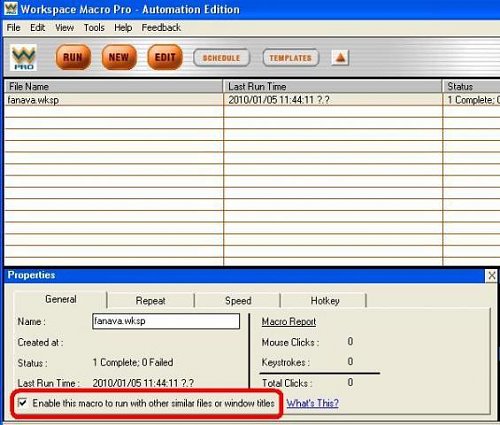Screen dimensions: 500x425
Task: Click the Workspace Macro Pro logo icon
Action: tap(23, 57)
